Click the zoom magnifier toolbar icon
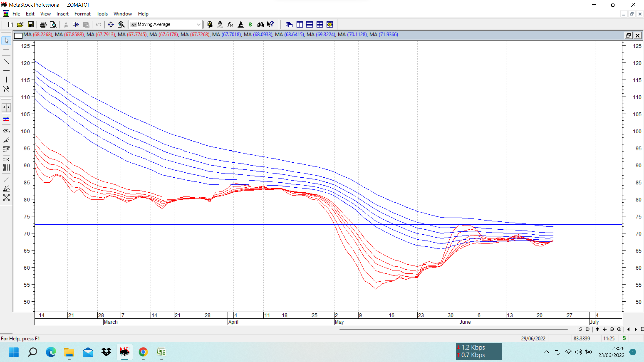Viewport: 644px width, 362px height. [x=121, y=24]
